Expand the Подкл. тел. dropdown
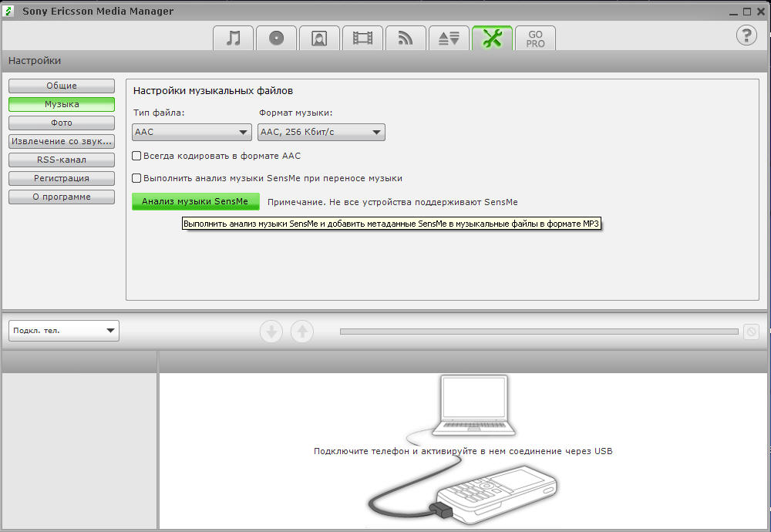This screenshot has width=771, height=532. pyautogui.click(x=64, y=331)
